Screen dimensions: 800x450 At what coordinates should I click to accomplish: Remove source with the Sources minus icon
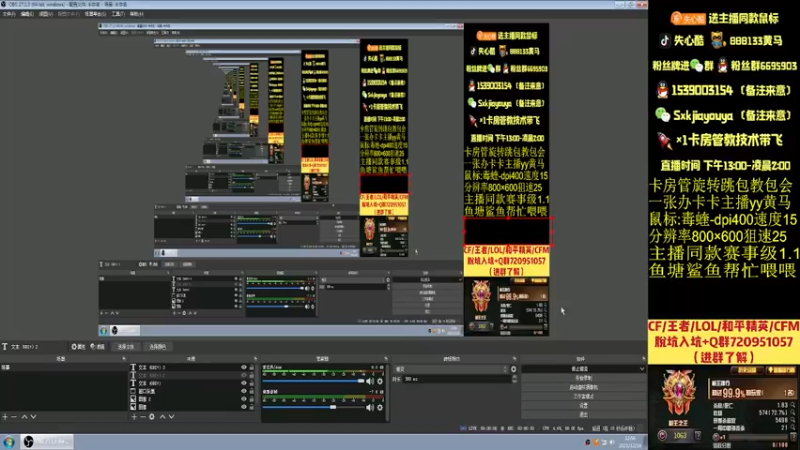click(x=143, y=417)
